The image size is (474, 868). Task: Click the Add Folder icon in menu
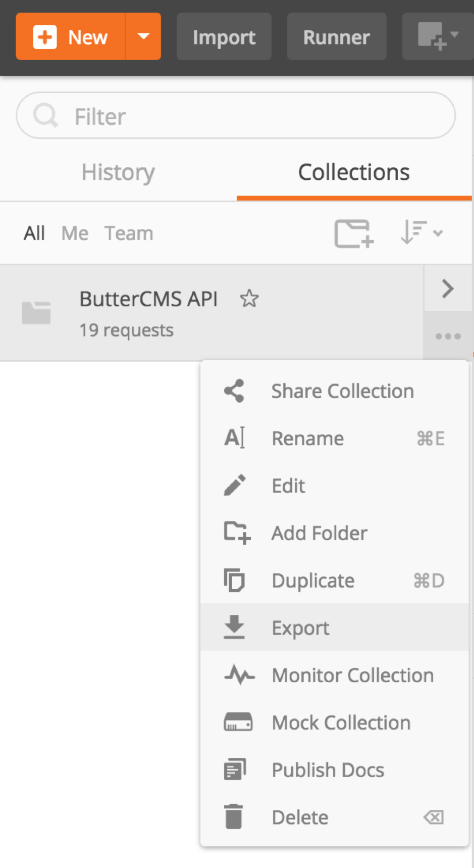237,533
